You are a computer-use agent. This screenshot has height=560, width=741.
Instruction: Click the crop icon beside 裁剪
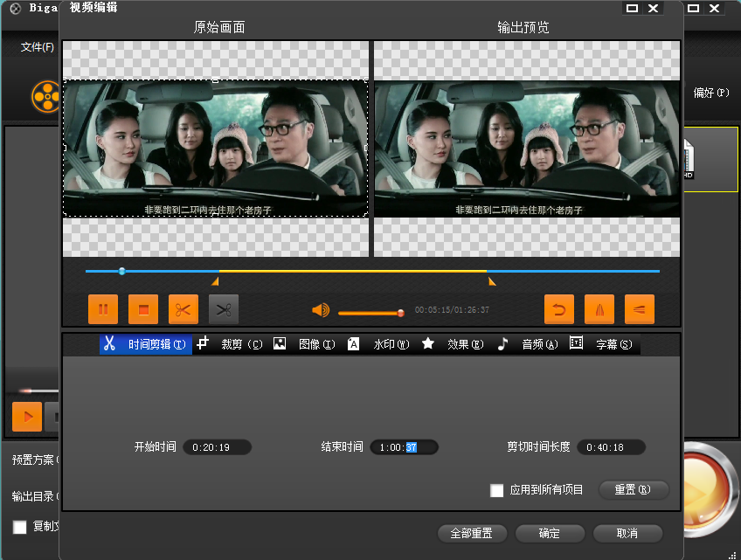pyautogui.click(x=202, y=343)
